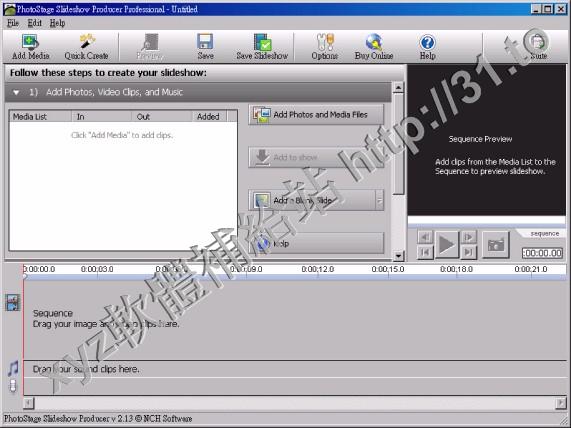Sort by the Media List column header
This screenshot has width=571, height=428.
click(40, 117)
